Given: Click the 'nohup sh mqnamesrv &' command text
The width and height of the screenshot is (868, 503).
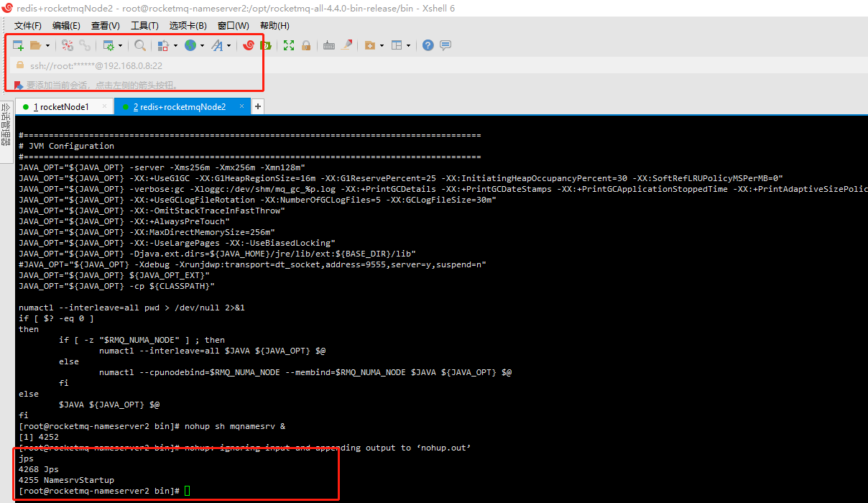Looking at the screenshot, I should coord(234,426).
